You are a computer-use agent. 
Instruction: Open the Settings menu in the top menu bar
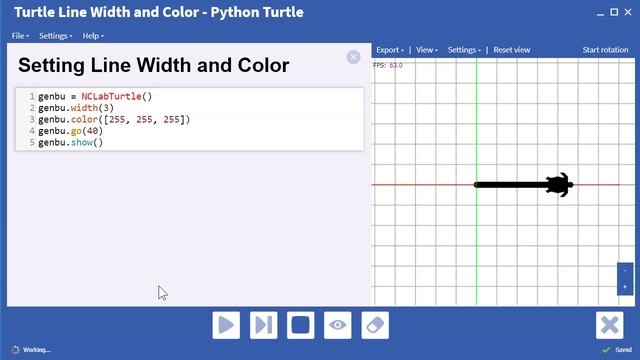point(56,36)
